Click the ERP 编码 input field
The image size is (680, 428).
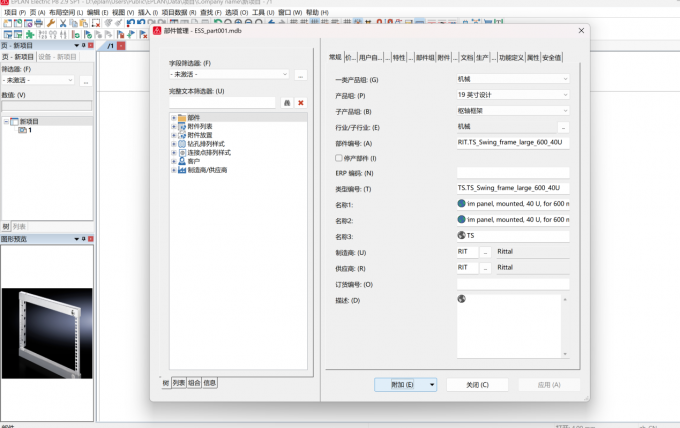click(x=513, y=173)
